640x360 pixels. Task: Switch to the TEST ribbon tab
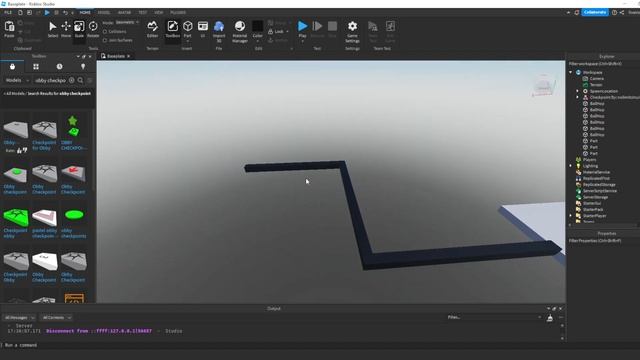142,13
